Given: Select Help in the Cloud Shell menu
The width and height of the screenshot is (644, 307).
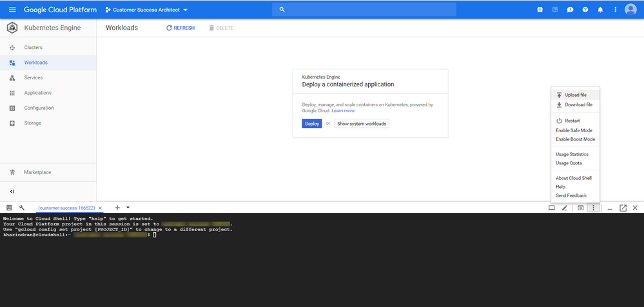Looking at the screenshot, I should pos(576,187).
